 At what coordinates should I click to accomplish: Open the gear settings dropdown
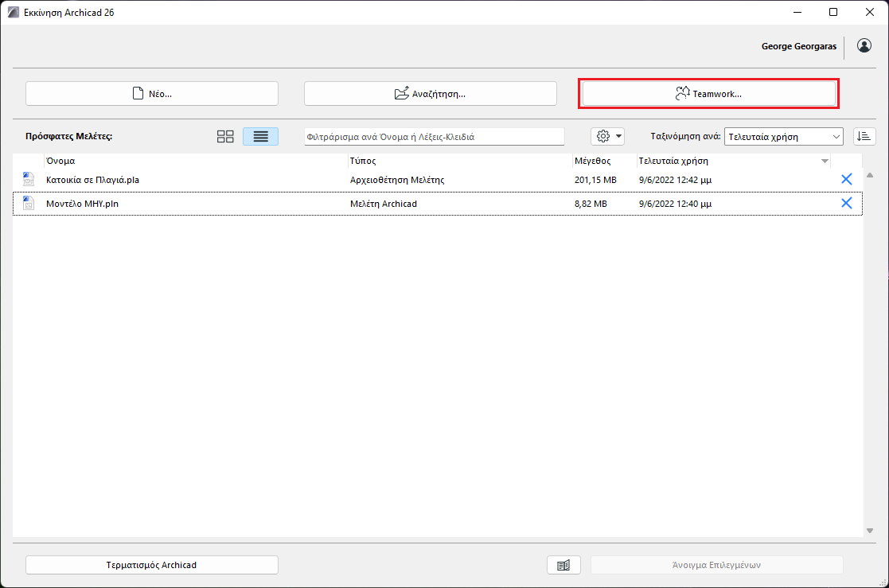pyautogui.click(x=608, y=137)
